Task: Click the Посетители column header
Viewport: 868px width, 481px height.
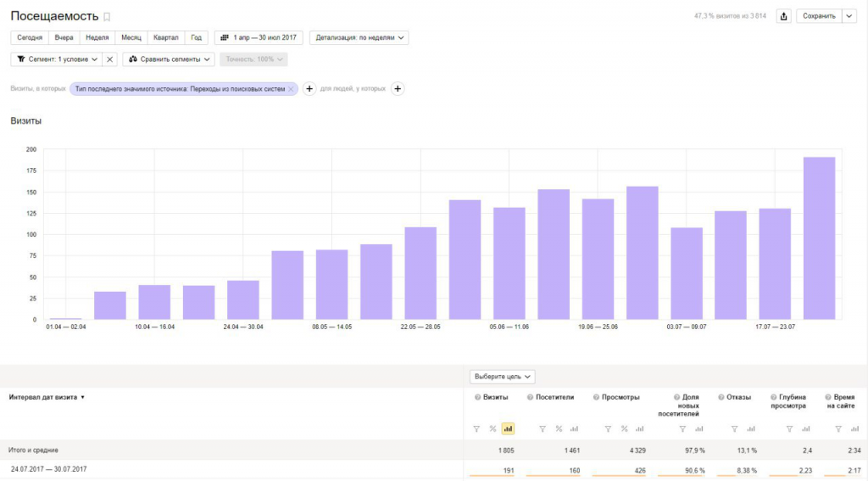Action: click(x=554, y=397)
